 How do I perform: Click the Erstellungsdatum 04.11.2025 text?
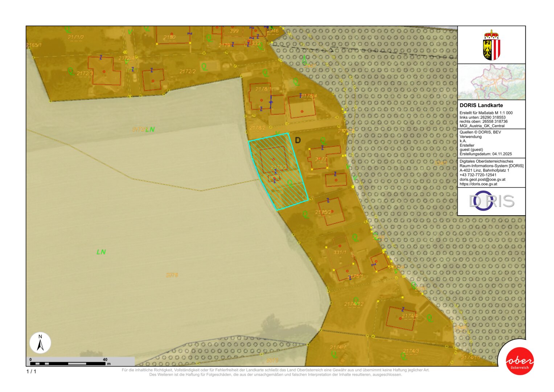(485, 154)
